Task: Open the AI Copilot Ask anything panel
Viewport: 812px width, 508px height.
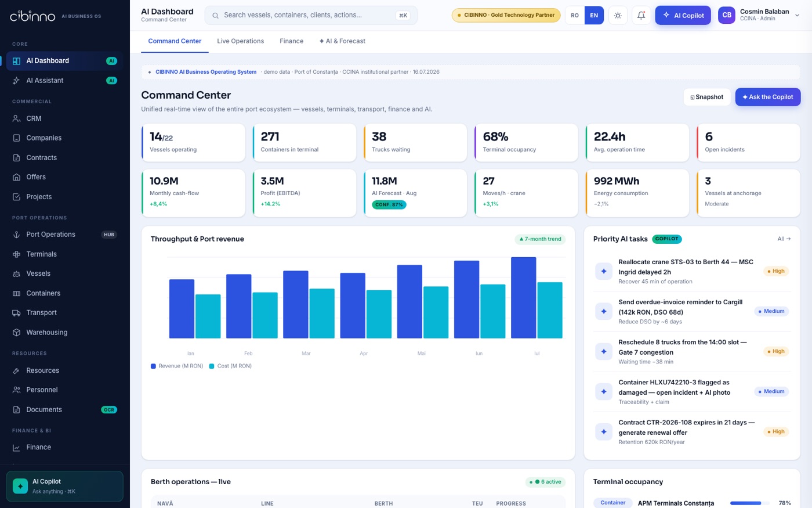Action: (x=65, y=486)
